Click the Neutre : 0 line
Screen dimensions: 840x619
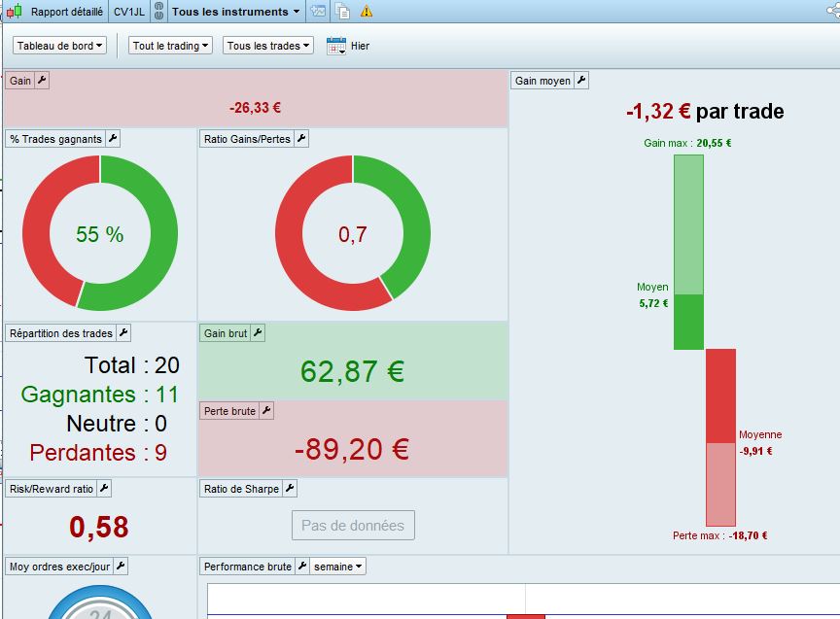click(117, 424)
